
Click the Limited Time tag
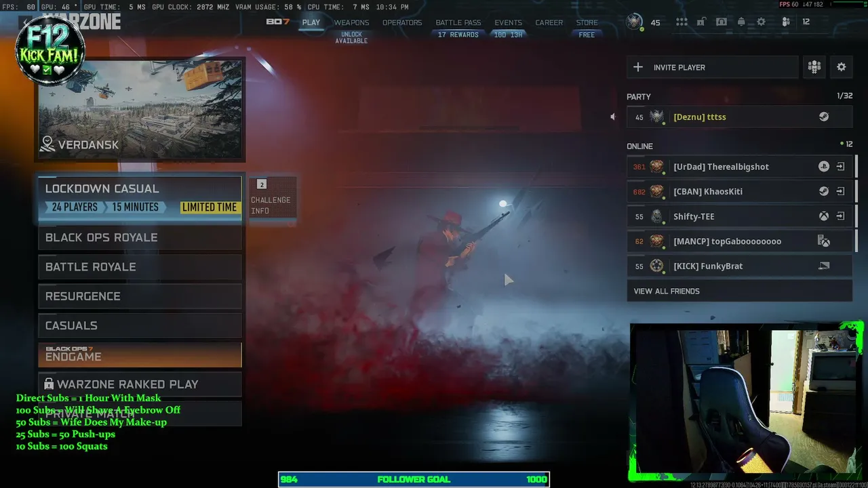tap(210, 207)
